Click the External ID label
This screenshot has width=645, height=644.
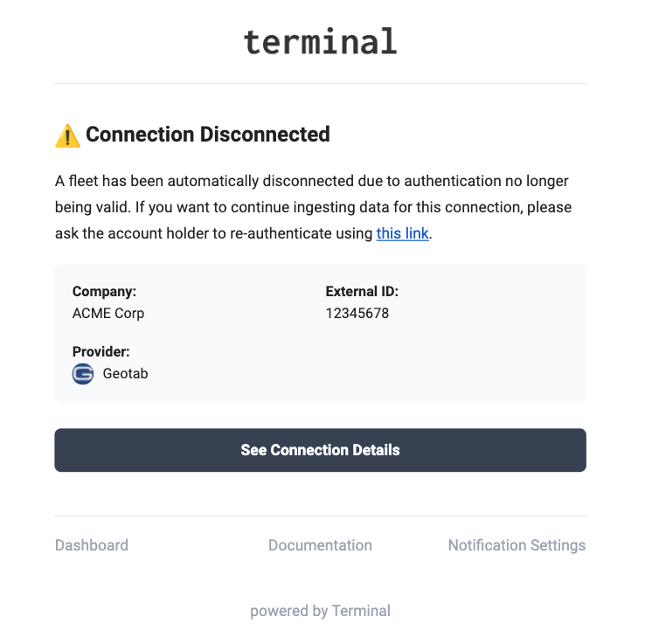click(x=362, y=292)
